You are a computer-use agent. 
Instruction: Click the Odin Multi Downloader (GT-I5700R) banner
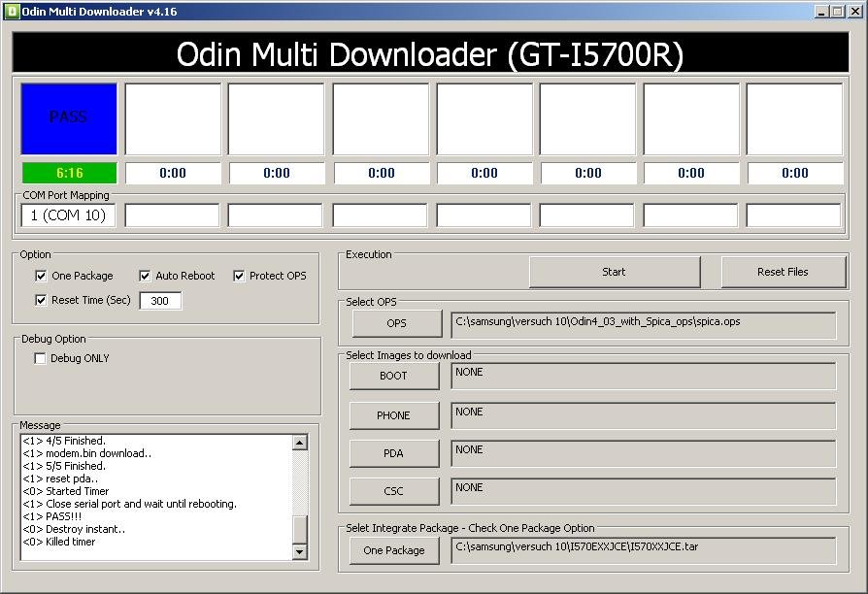click(430, 53)
